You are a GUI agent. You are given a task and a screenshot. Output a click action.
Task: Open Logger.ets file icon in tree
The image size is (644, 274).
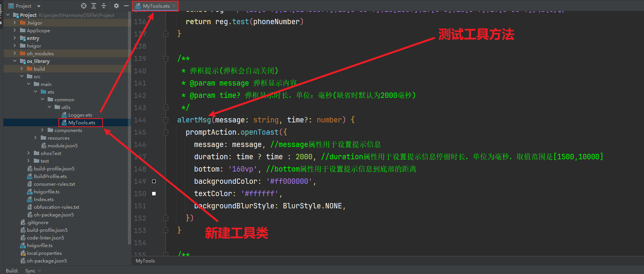(65, 115)
